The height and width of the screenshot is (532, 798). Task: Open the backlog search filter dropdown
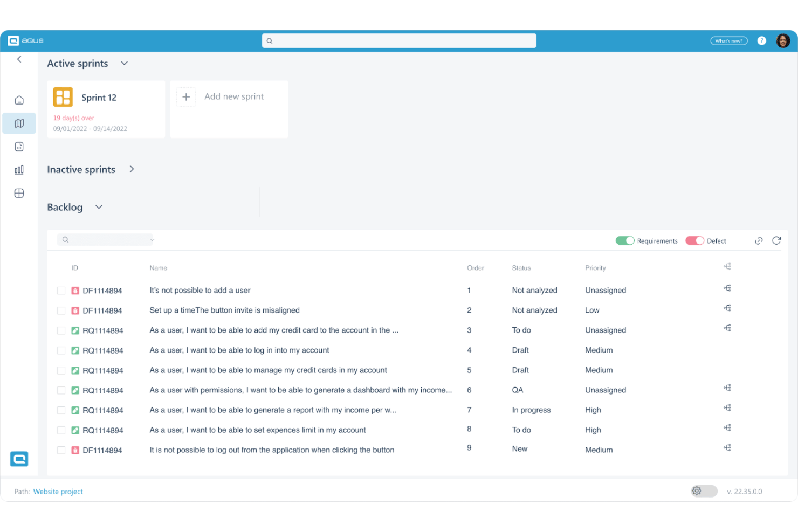(152, 240)
